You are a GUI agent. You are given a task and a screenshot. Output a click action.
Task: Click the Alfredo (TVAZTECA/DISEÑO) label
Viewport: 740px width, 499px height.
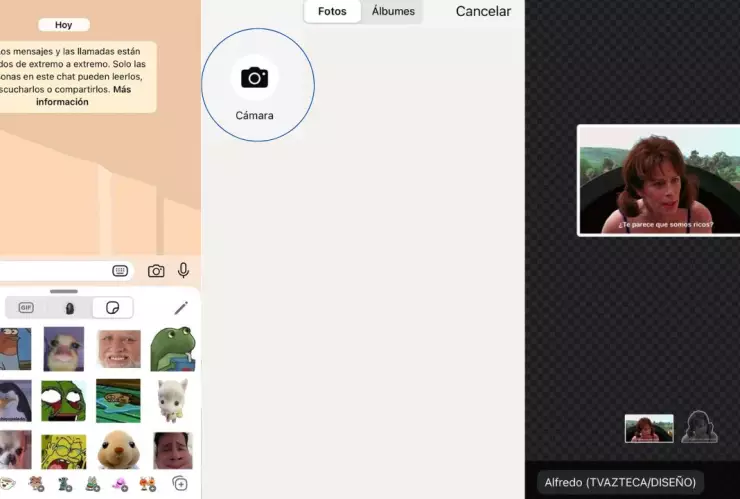tap(620, 482)
